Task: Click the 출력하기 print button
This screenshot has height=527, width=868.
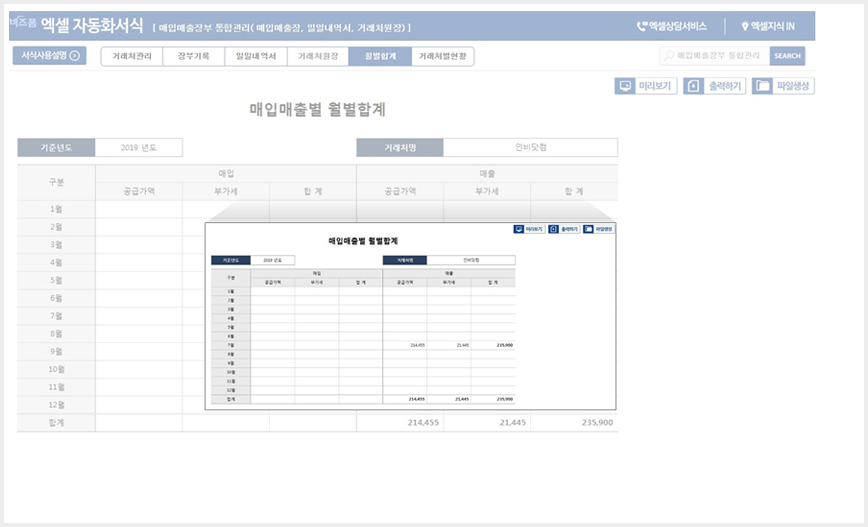Action: coord(714,86)
